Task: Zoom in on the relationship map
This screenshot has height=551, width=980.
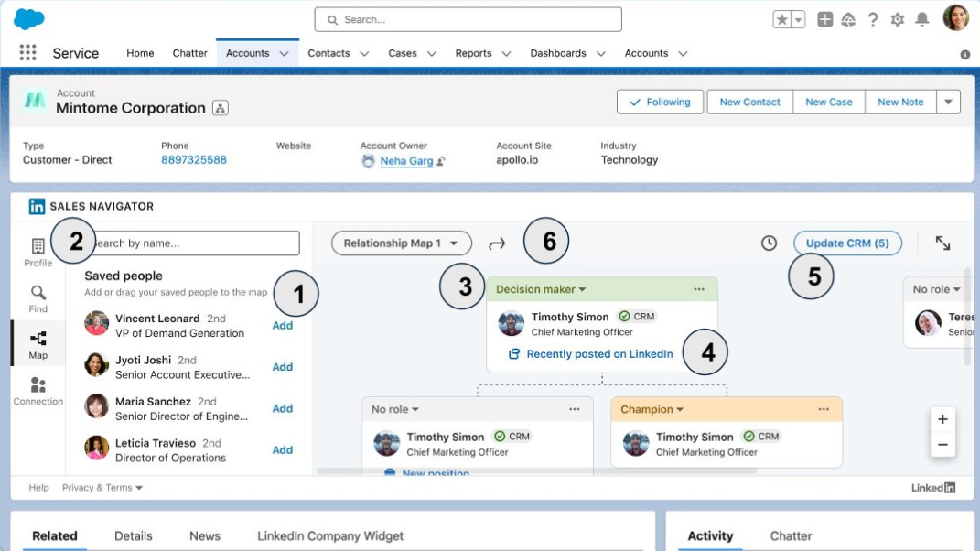Action: click(942, 419)
